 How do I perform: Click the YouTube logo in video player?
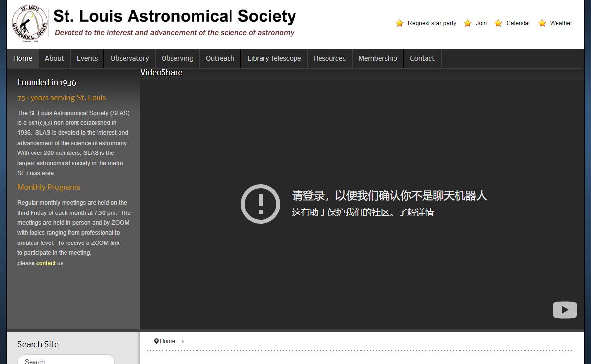[x=564, y=310]
